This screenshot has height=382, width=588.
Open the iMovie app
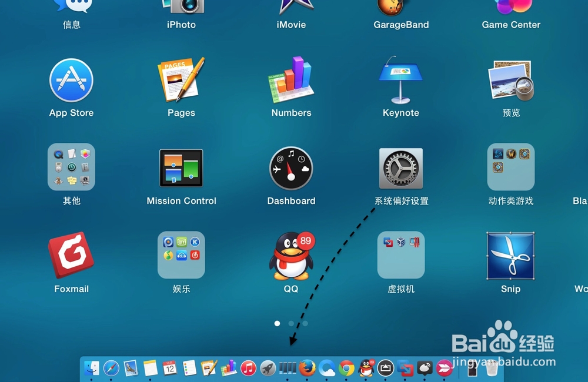[296, 6]
